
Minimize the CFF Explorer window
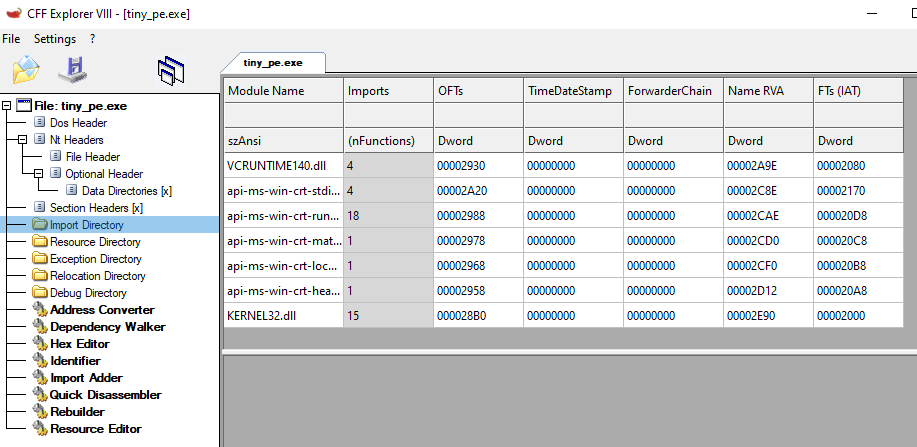coord(871,13)
